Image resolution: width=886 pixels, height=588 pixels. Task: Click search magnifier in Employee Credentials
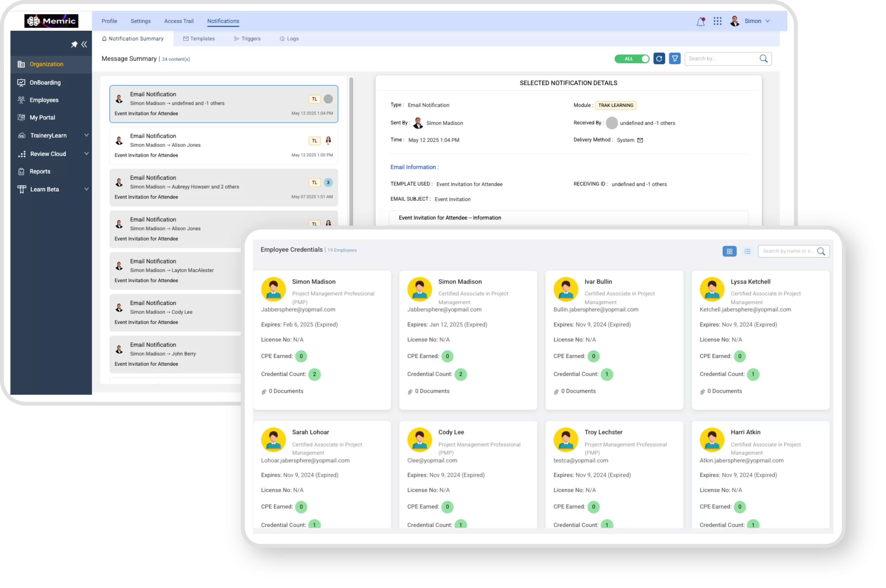coord(821,251)
